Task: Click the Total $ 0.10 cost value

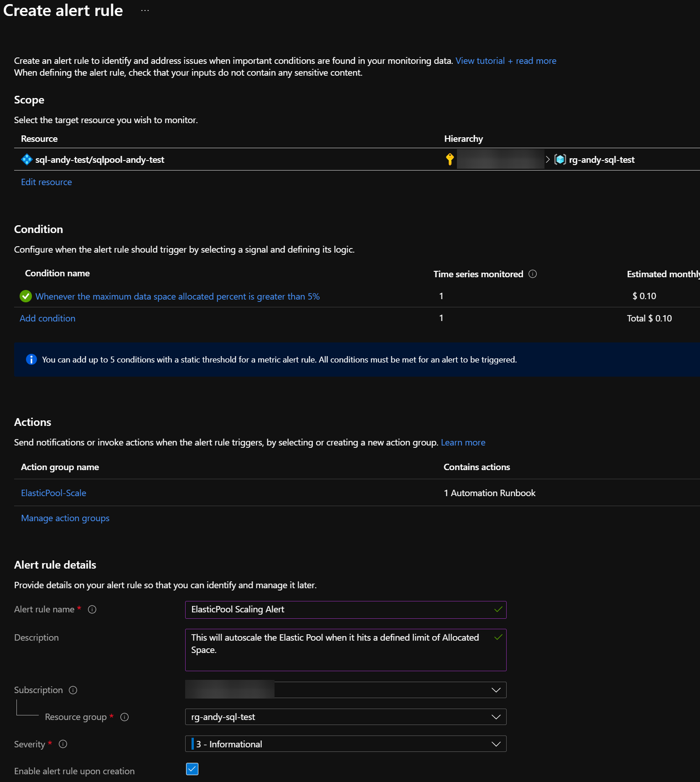Action: click(649, 318)
